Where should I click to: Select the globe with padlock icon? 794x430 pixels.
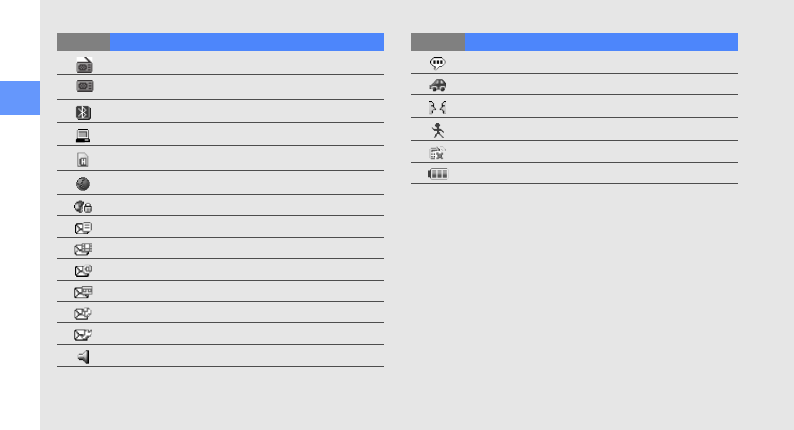pyautogui.click(x=83, y=207)
